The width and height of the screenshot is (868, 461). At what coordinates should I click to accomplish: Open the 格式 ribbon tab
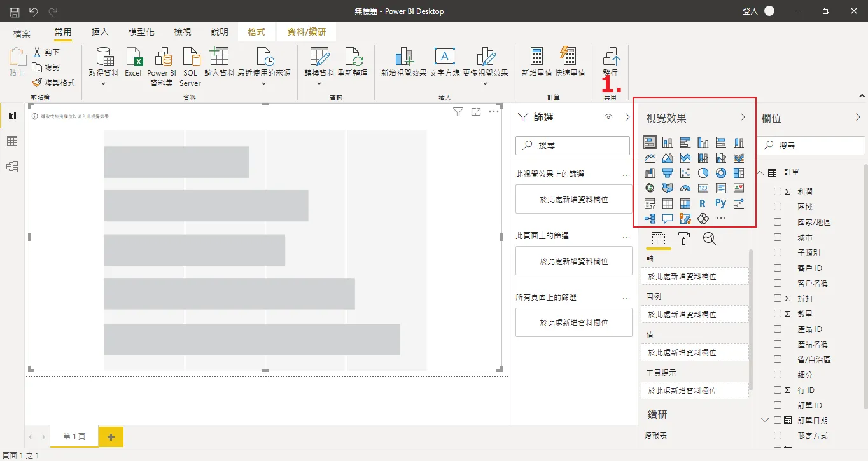point(256,32)
